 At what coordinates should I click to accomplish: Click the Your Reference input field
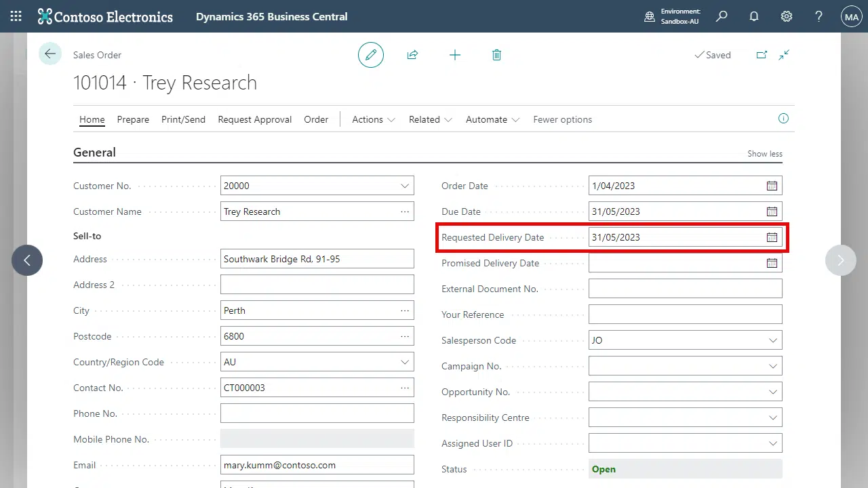click(x=686, y=314)
